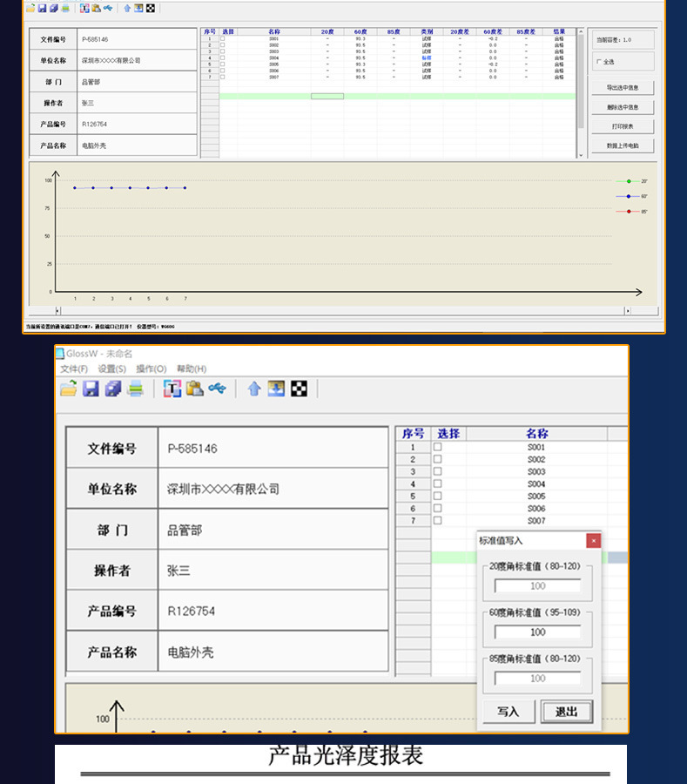
Task: Click 电脑外壳 product name field in enlarged form
Action: click(273, 652)
